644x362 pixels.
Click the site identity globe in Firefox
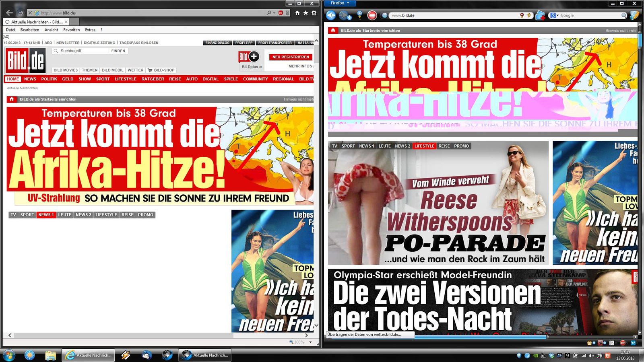coord(385,15)
